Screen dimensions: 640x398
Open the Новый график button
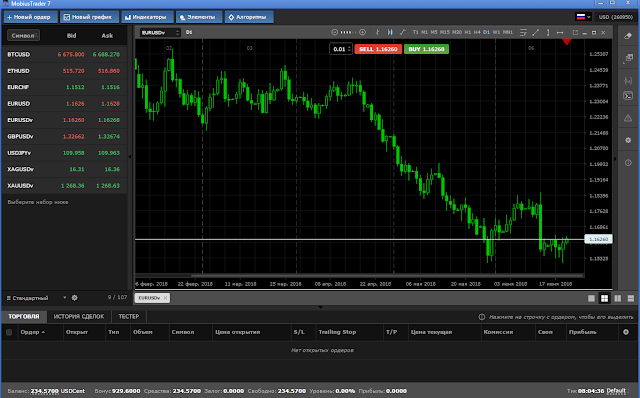(x=90, y=17)
